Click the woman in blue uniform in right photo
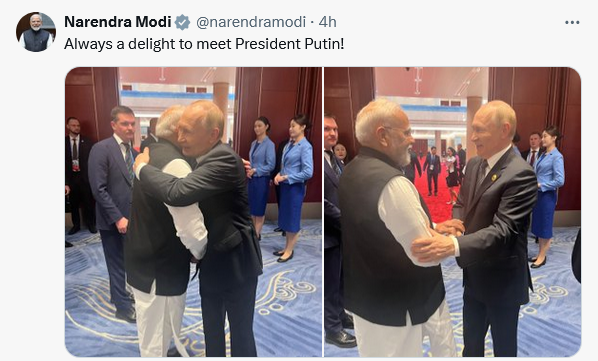598x361 pixels. pos(548,194)
